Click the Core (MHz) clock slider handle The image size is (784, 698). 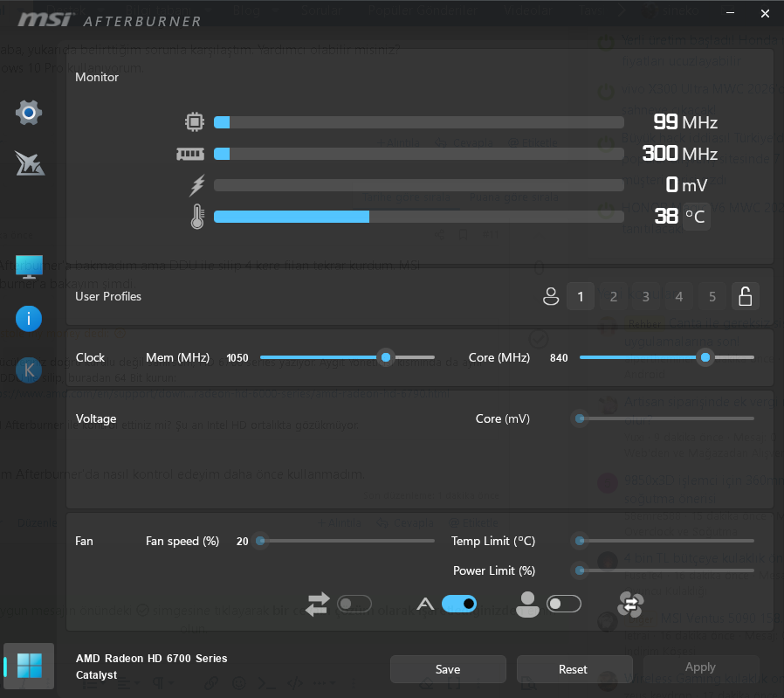click(705, 357)
